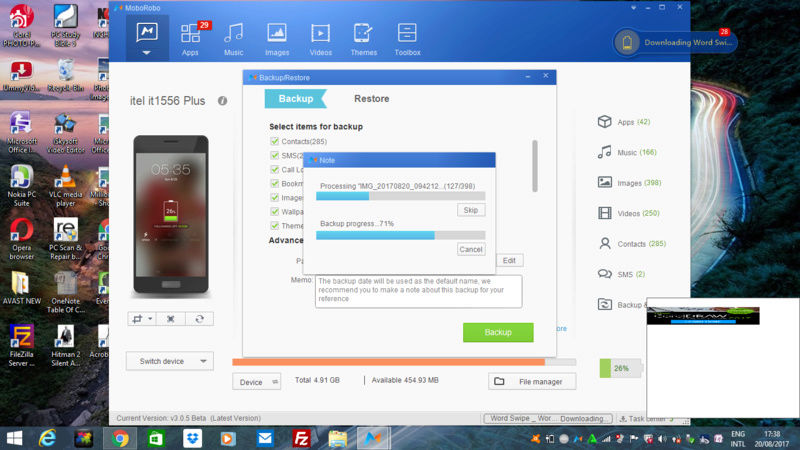
Task: Click Edit next to backup path
Action: click(509, 261)
